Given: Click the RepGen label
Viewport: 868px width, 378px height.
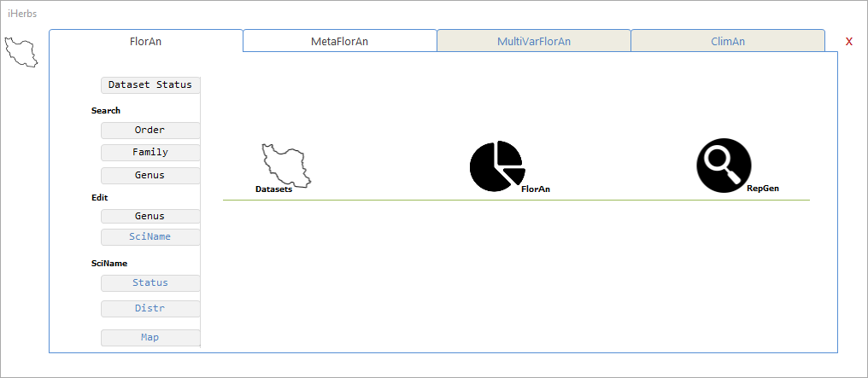Looking at the screenshot, I should [x=763, y=189].
